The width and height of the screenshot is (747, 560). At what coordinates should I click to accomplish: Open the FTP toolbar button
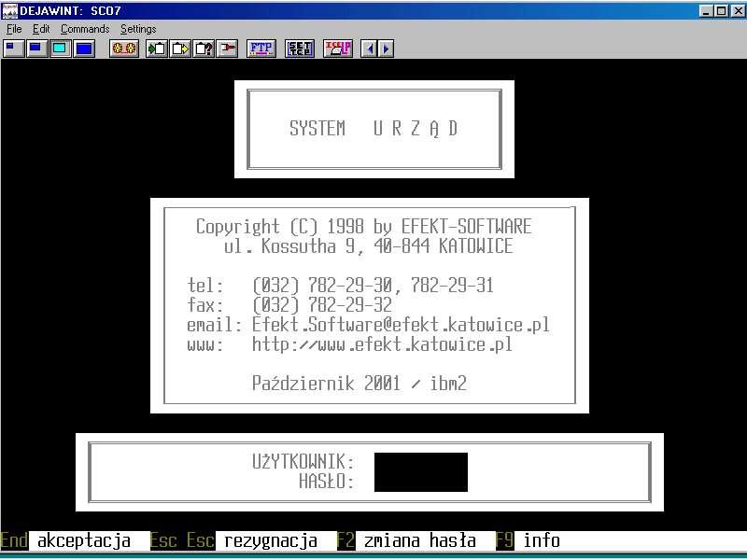point(261,49)
